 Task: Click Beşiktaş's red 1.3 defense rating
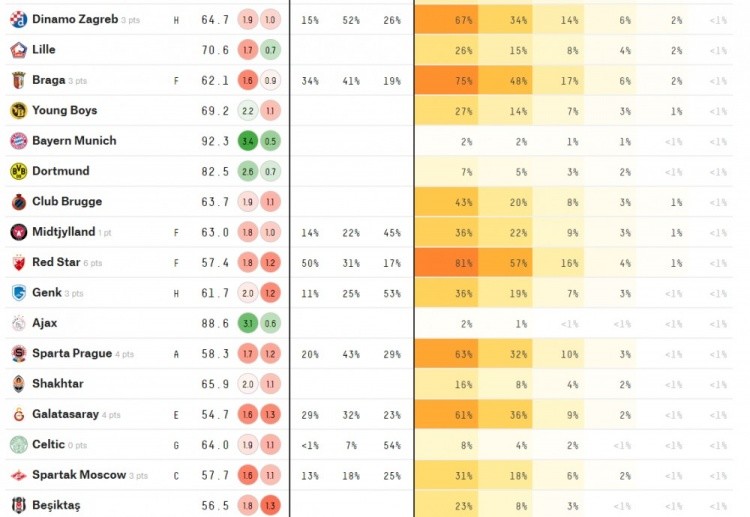270,506
